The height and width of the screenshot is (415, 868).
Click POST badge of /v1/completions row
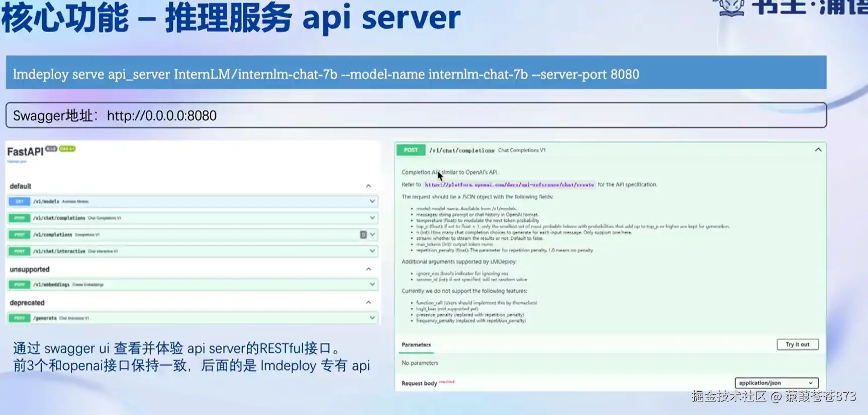tap(19, 234)
